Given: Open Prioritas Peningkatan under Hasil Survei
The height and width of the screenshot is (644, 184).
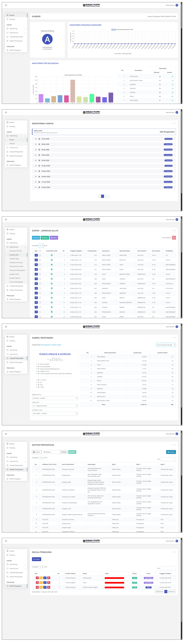Looking at the screenshot, I should pos(16,282).
